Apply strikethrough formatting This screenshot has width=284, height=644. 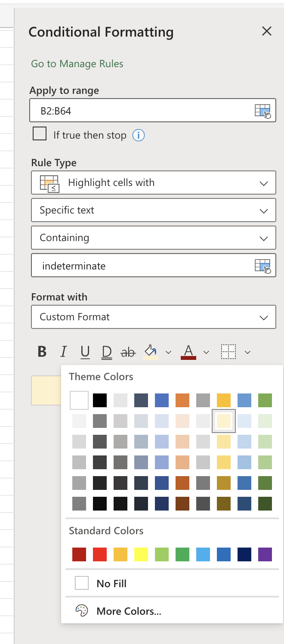coord(127,352)
